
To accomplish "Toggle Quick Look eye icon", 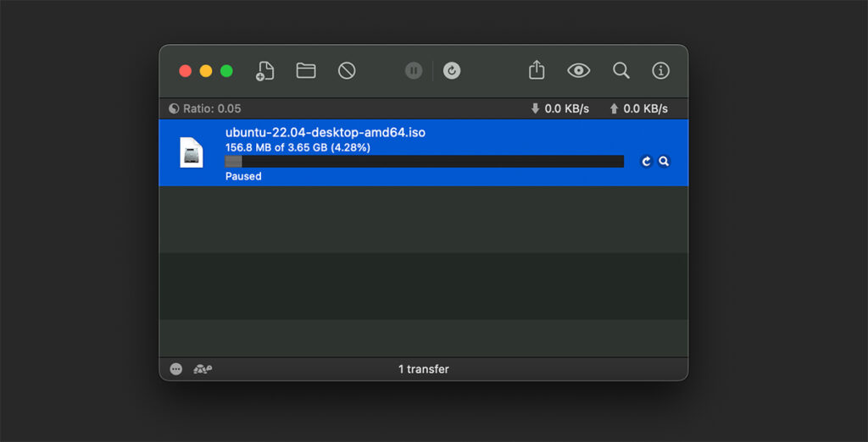I will tap(578, 71).
